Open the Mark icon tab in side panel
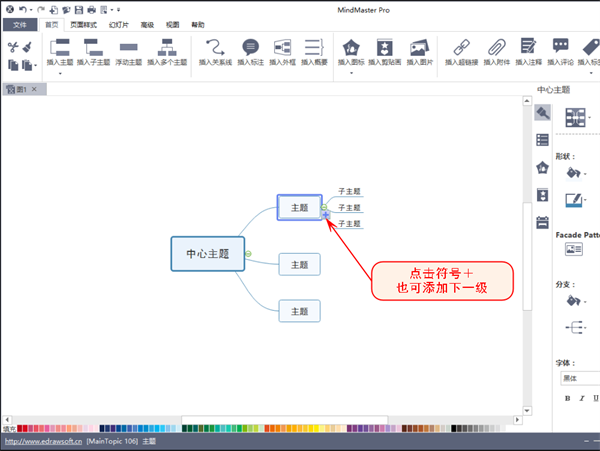Viewport: 600px width, 451px height. point(543,168)
